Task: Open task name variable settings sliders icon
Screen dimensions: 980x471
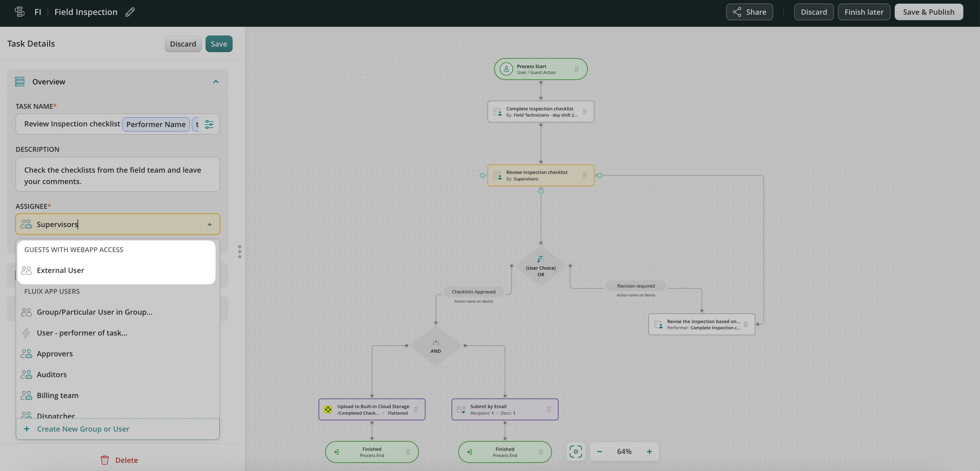Action: pyautogui.click(x=209, y=124)
